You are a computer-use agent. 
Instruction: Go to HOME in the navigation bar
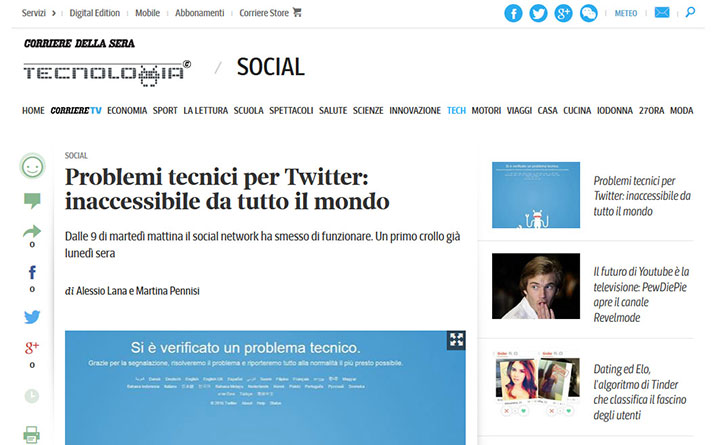click(x=33, y=111)
